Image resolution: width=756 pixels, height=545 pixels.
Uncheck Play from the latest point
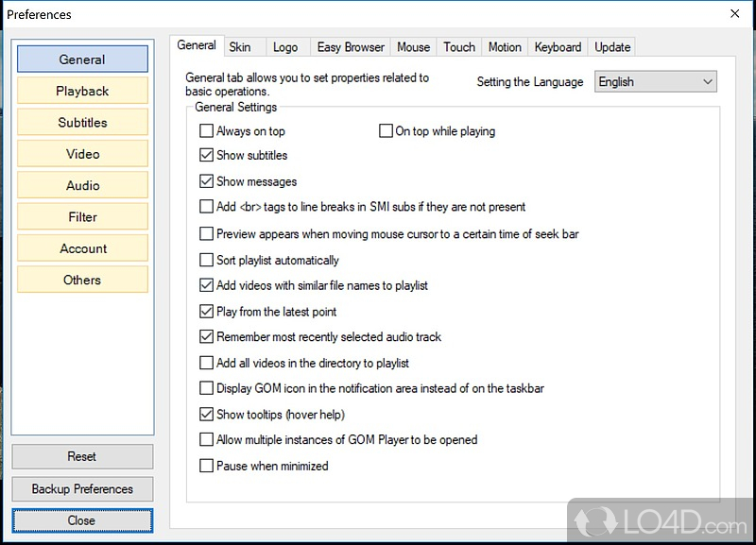pyautogui.click(x=207, y=312)
